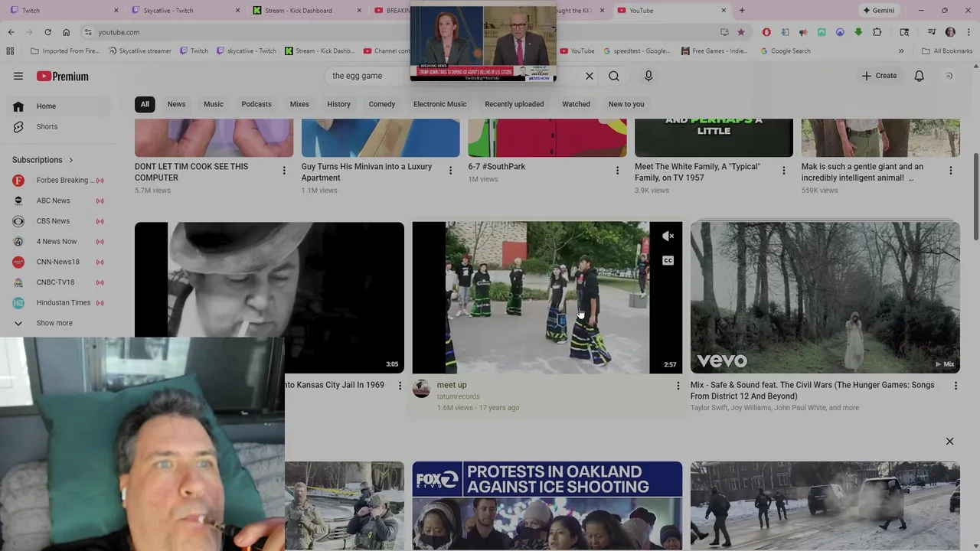Screen dimensions: 980x551
Task: Open the media control music-note icon
Action: click(932, 32)
